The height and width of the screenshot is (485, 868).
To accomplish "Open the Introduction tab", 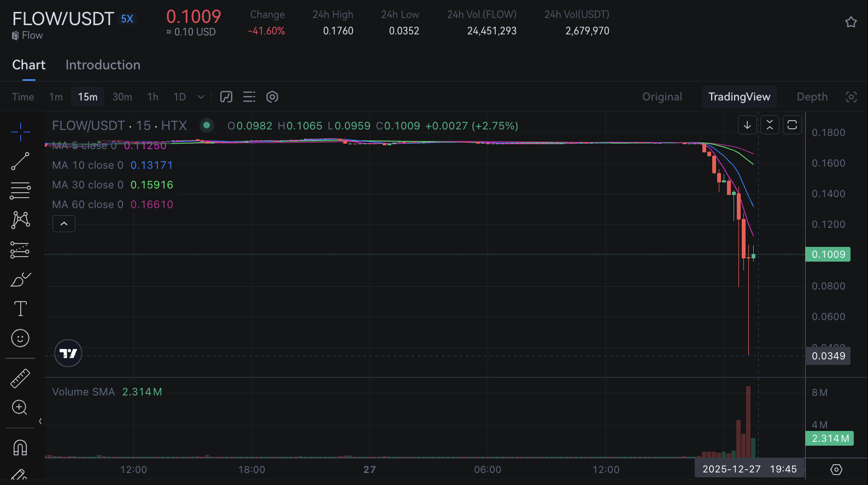I will (x=103, y=65).
